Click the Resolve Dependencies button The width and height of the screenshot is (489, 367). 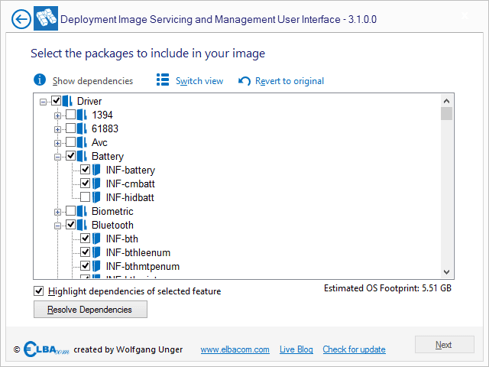pyautogui.click(x=90, y=309)
